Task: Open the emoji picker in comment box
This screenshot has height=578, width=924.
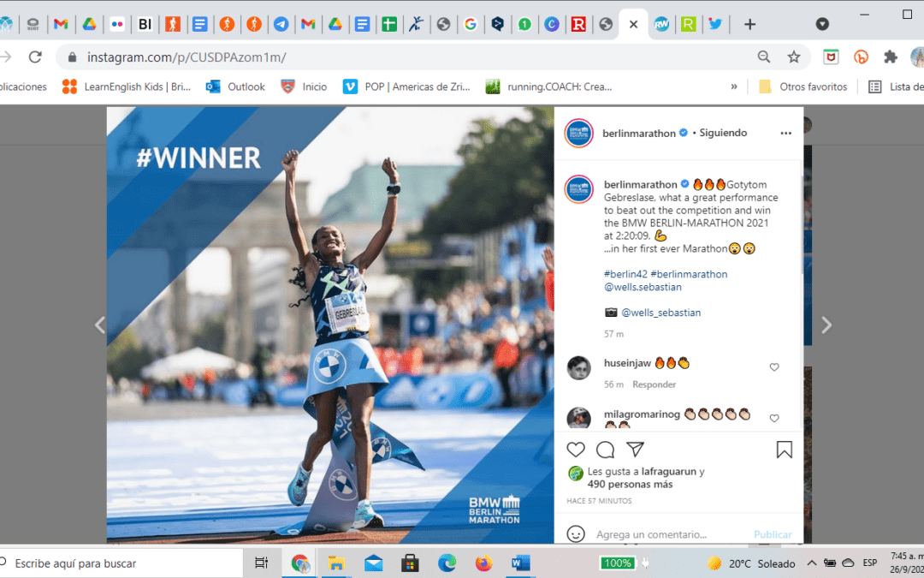Action: point(576,533)
